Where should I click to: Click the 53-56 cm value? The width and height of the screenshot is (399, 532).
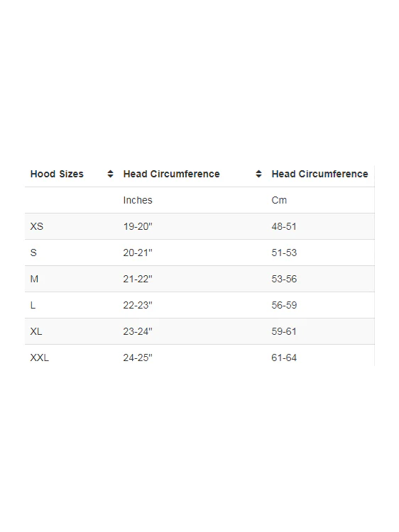click(284, 279)
